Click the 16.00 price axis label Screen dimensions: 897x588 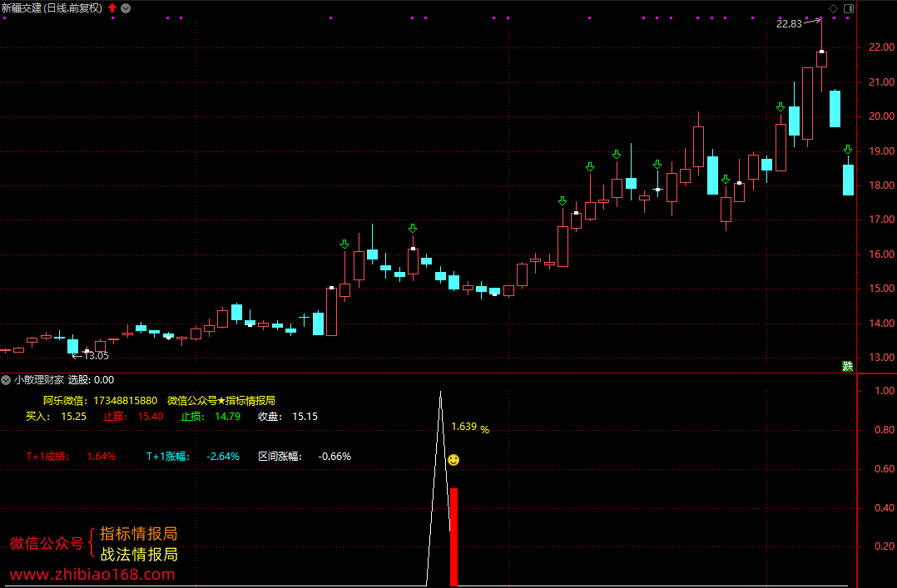click(881, 254)
